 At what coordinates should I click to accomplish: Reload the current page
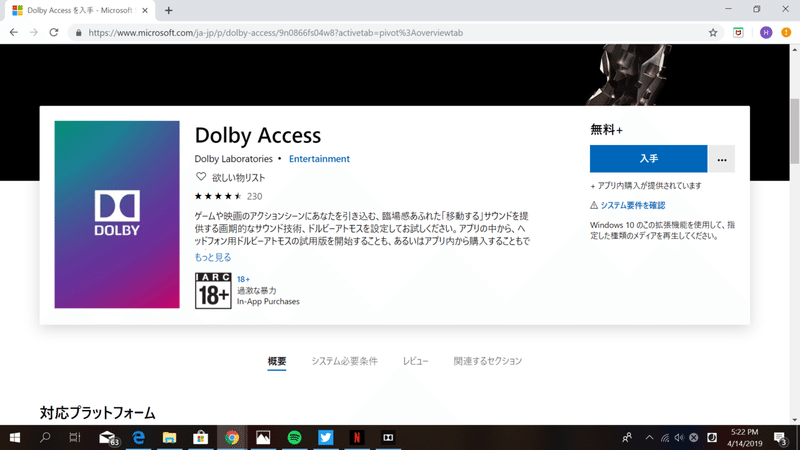click(54, 33)
